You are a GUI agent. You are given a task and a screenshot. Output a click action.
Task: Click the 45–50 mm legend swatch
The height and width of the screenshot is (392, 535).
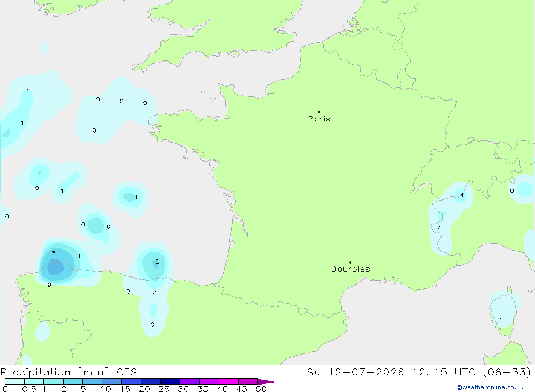[248, 381]
